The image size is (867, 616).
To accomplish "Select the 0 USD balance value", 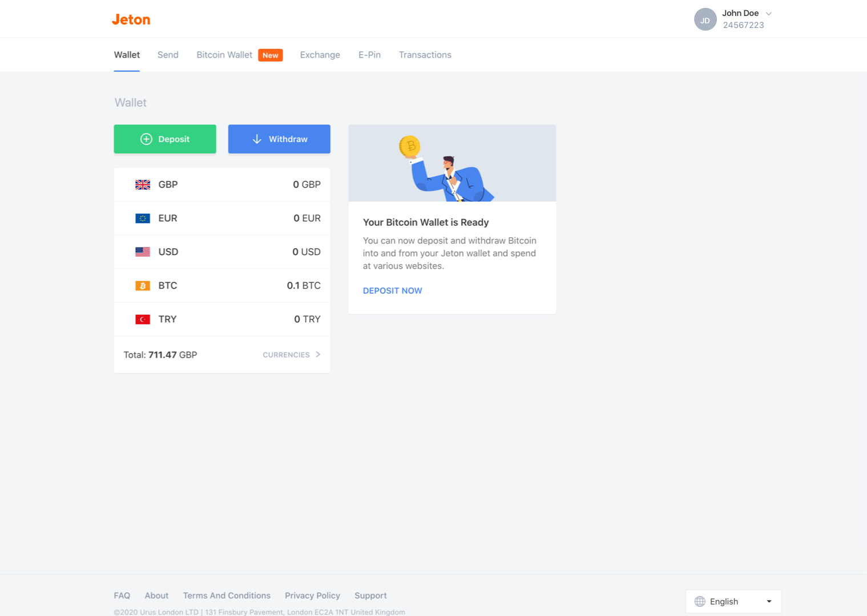I will pos(307,252).
